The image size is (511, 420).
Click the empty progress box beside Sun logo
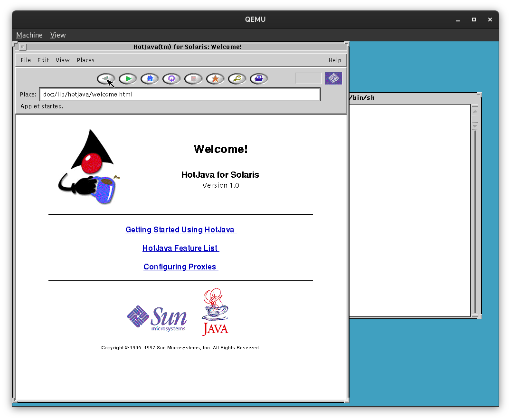(308, 78)
